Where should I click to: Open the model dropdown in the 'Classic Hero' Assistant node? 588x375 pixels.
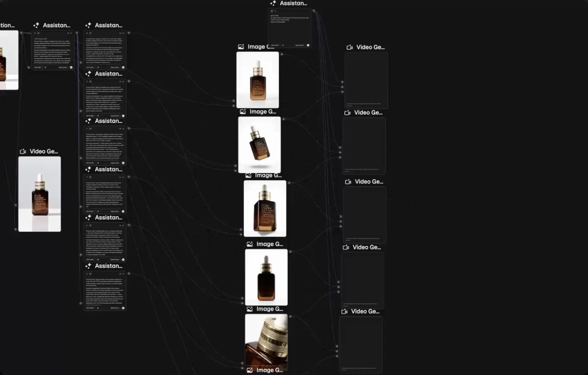[x=38, y=67]
